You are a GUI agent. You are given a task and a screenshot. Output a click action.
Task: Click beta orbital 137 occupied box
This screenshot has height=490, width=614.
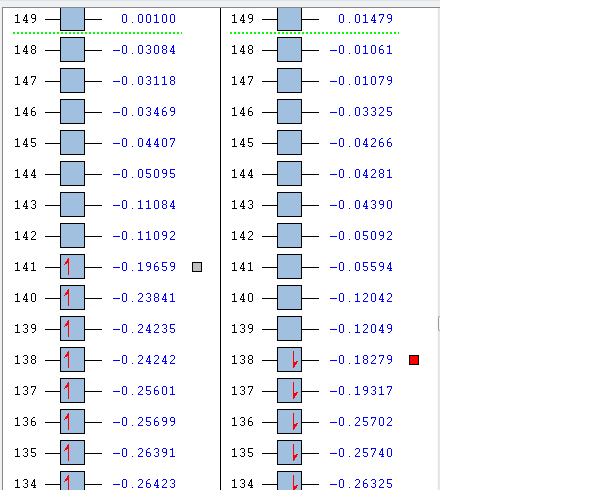[289, 391]
